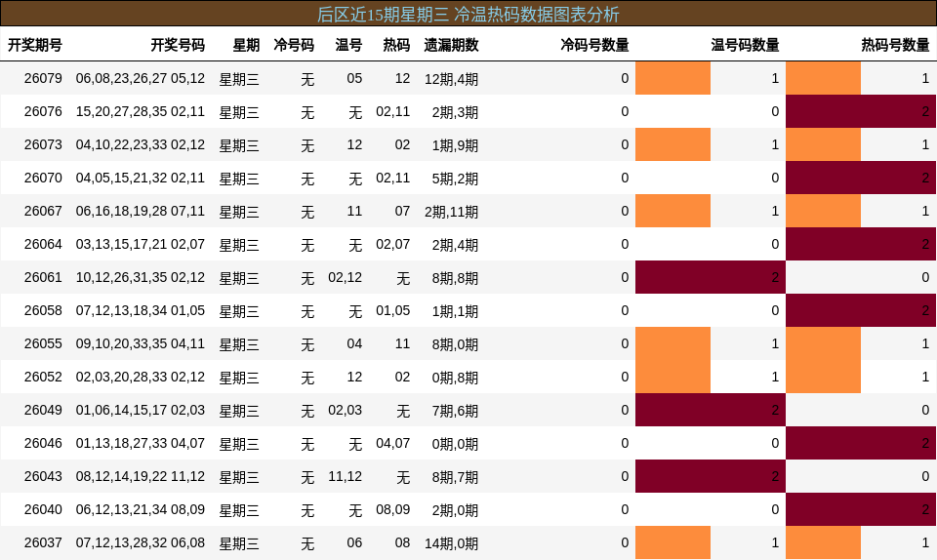Select issue number 26037

(43, 542)
